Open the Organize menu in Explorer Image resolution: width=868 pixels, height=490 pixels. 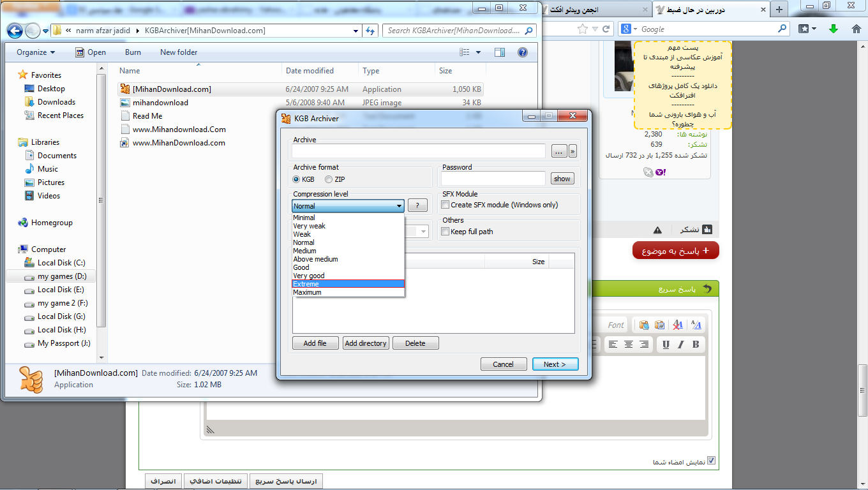click(36, 52)
